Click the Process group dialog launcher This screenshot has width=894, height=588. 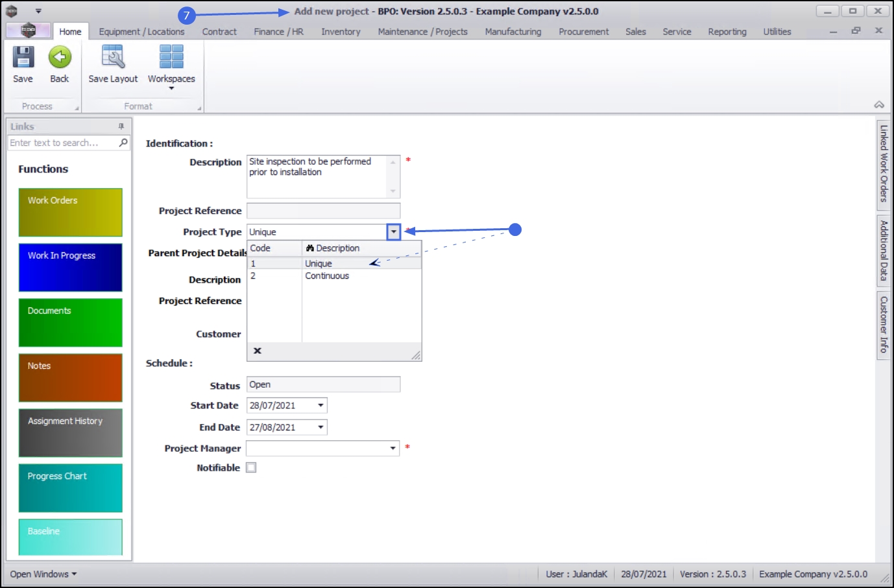click(77, 108)
